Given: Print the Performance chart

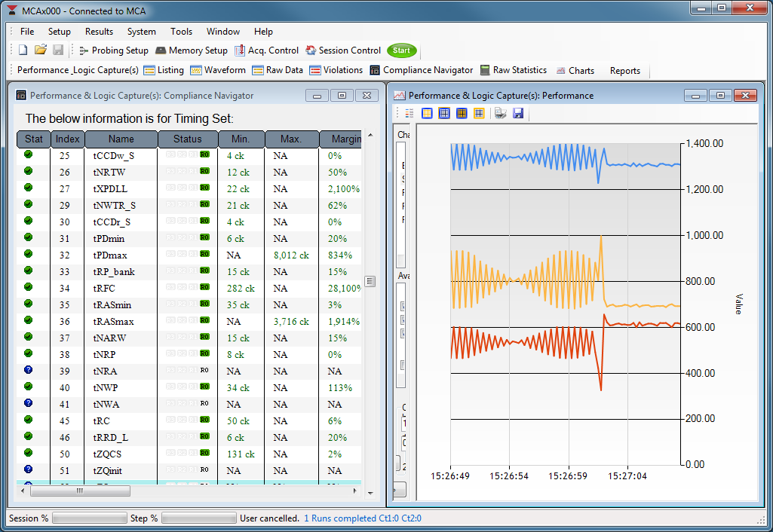Looking at the screenshot, I should click(501, 113).
